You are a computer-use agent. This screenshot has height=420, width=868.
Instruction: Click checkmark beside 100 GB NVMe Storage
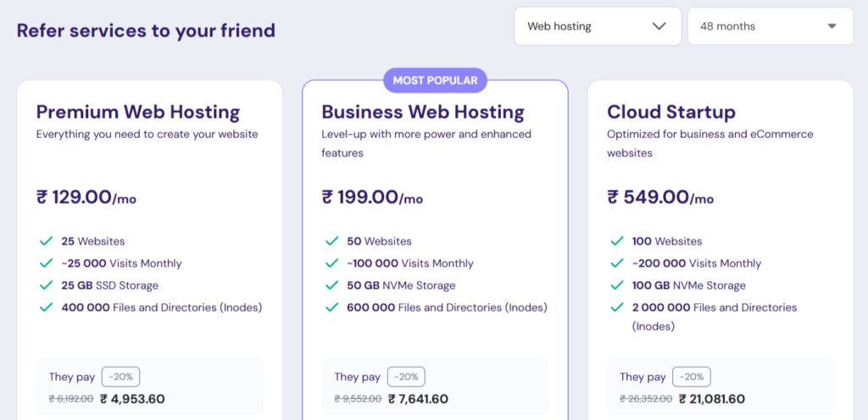tap(617, 285)
